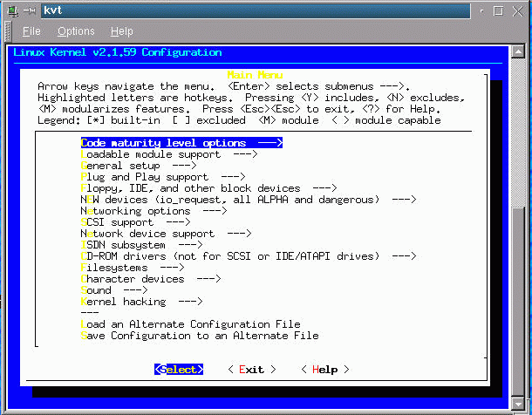This screenshot has height=415, width=532.
Task: Open NEW devices (io_request) submenu
Action: click(x=249, y=200)
